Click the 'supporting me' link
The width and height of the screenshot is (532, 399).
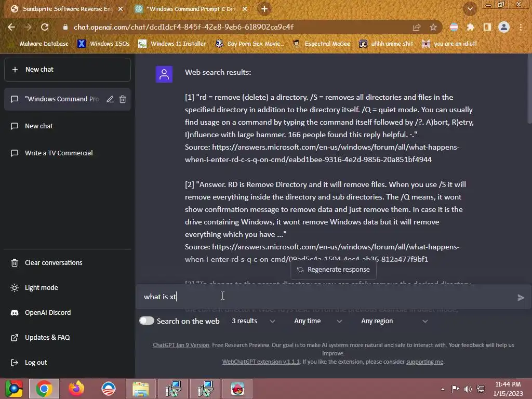[425, 362]
